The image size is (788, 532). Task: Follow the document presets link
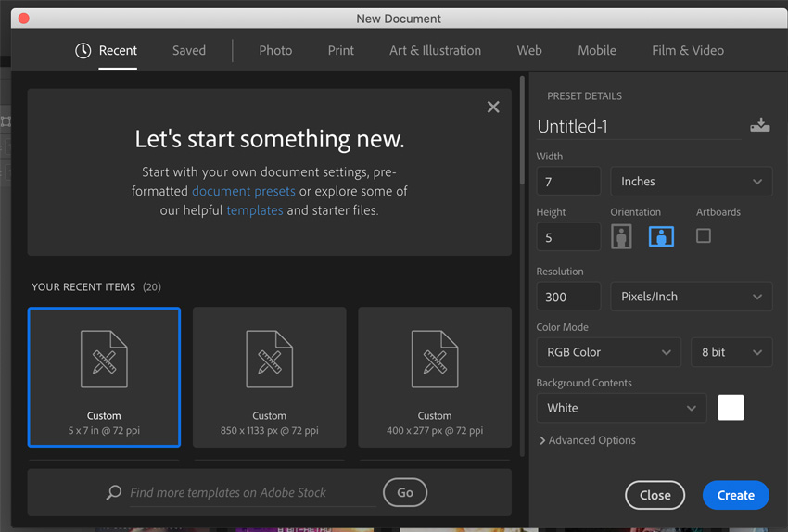[x=244, y=192]
